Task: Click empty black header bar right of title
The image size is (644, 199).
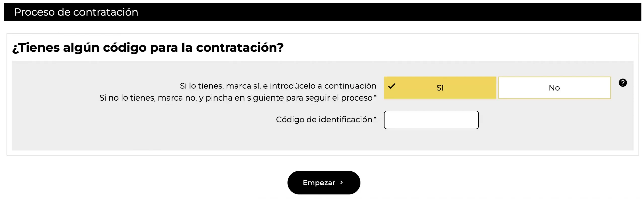Action: pos(377,12)
